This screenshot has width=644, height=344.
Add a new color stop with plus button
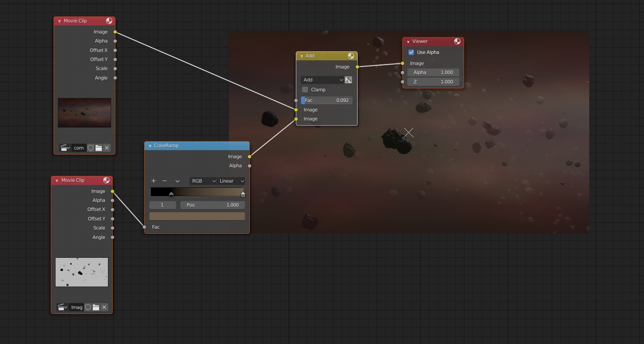[154, 181]
